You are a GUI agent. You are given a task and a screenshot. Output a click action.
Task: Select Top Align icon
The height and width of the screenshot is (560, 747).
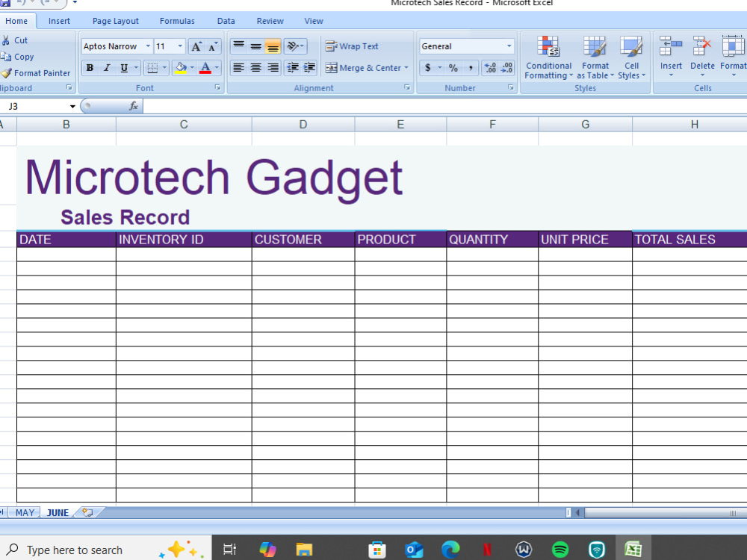pyautogui.click(x=239, y=46)
